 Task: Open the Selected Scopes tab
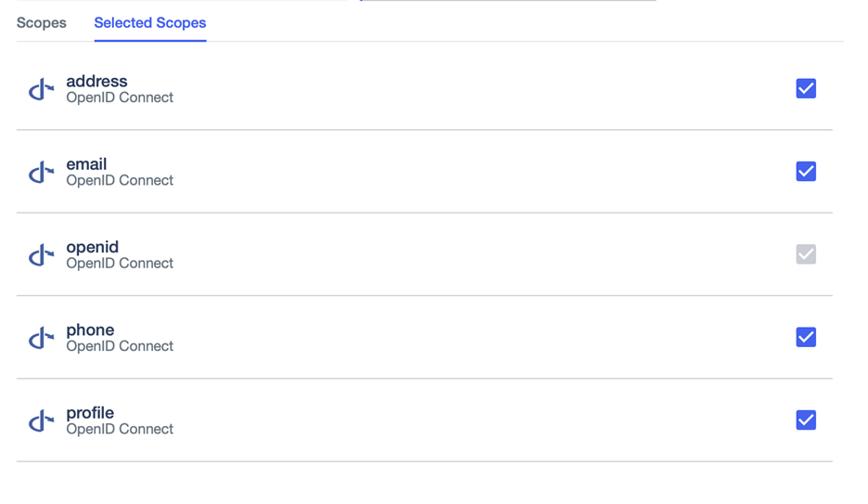(x=150, y=23)
